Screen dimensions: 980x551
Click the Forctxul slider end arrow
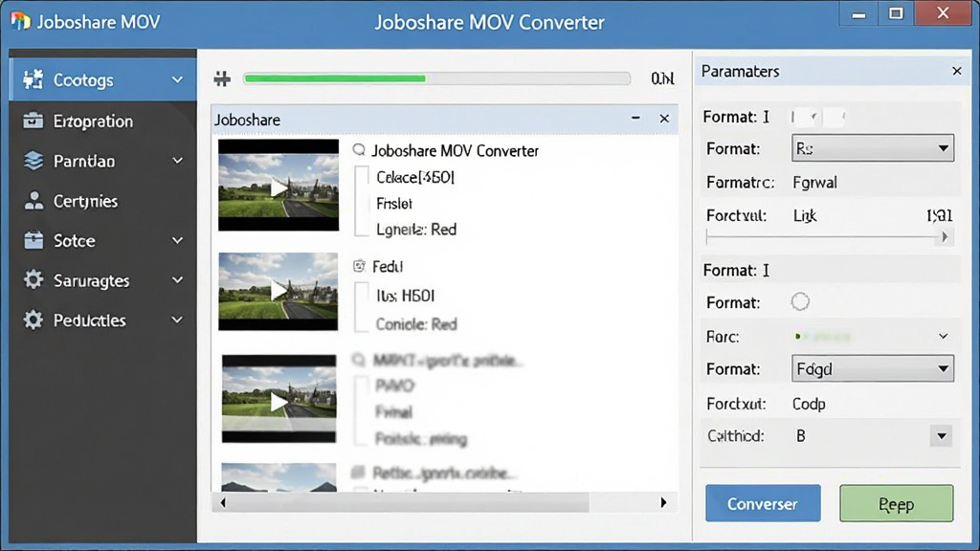tap(945, 237)
